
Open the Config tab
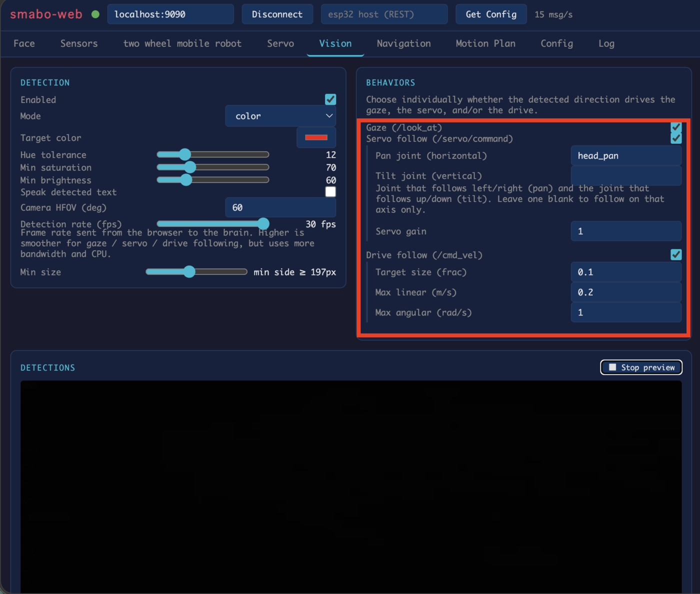coord(556,43)
